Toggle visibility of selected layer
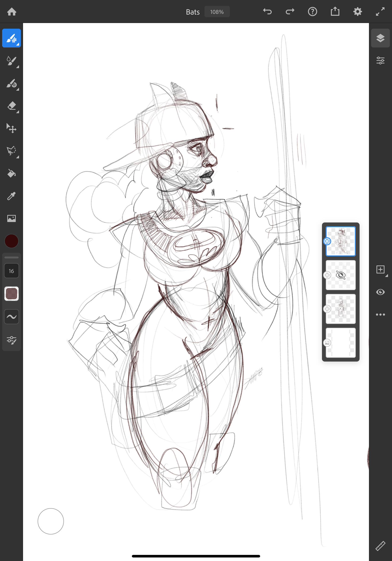Screen dimensions: 392x561 (380, 292)
